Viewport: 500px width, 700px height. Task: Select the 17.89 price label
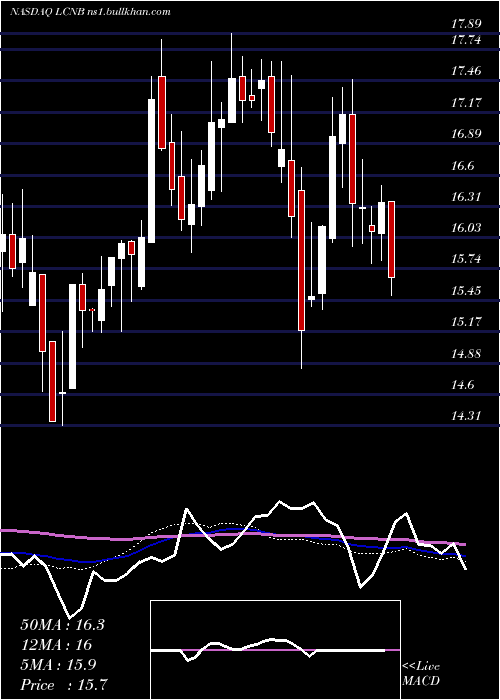tap(465, 24)
